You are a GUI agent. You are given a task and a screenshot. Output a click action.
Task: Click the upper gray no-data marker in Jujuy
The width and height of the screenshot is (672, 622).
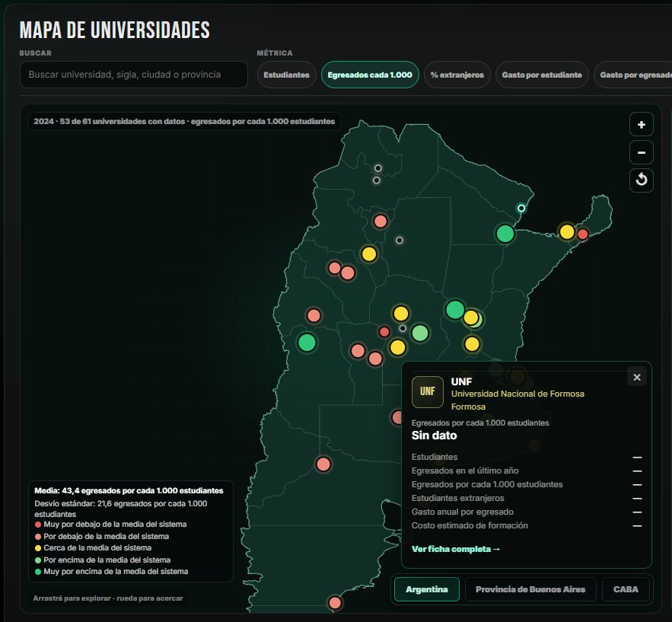pyautogui.click(x=377, y=168)
